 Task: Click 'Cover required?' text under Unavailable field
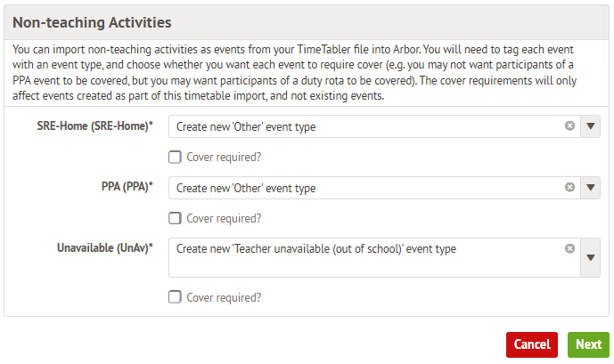pos(224,297)
